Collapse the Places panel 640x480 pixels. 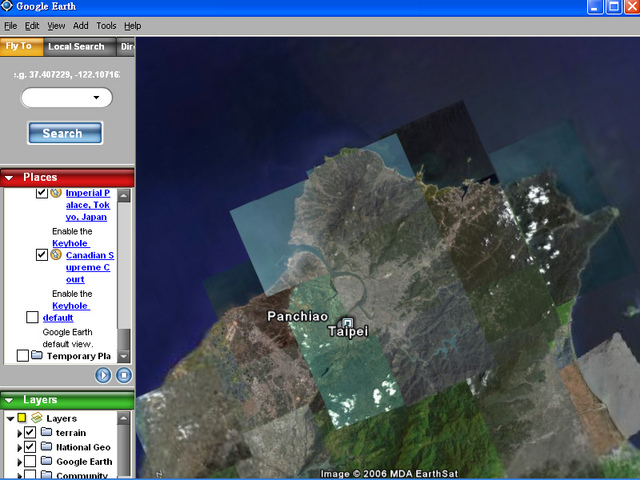tap(9, 178)
